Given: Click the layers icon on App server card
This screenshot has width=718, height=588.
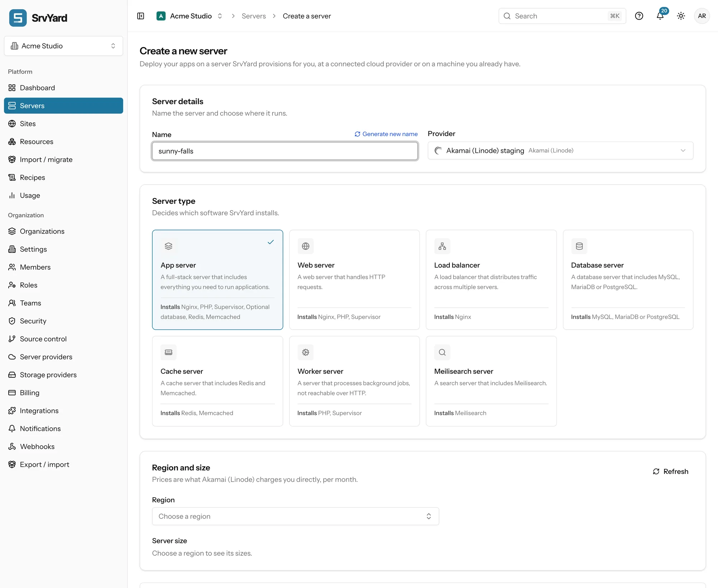Looking at the screenshot, I should pos(169,246).
